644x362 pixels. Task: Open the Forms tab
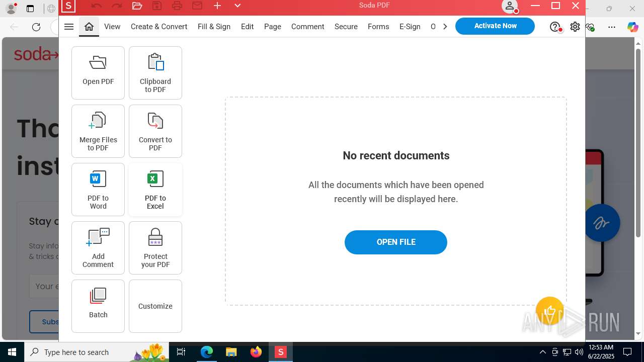[378, 27]
